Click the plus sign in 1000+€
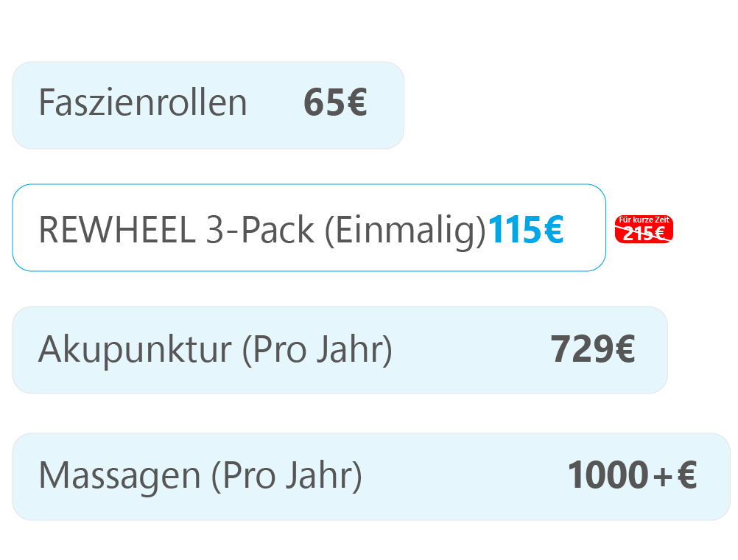 click(x=663, y=477)
